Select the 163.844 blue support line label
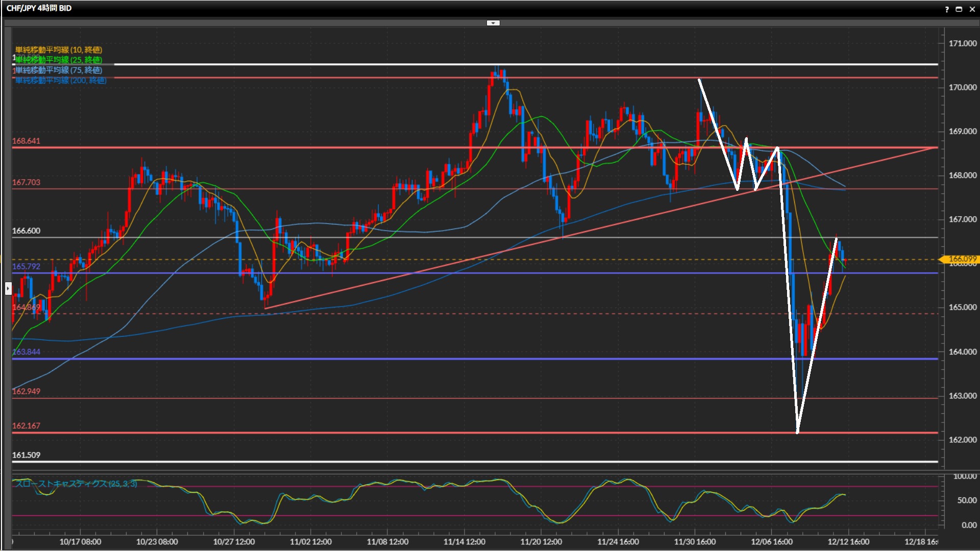Viewport: 980px width, 551px height. pos(26,352)
